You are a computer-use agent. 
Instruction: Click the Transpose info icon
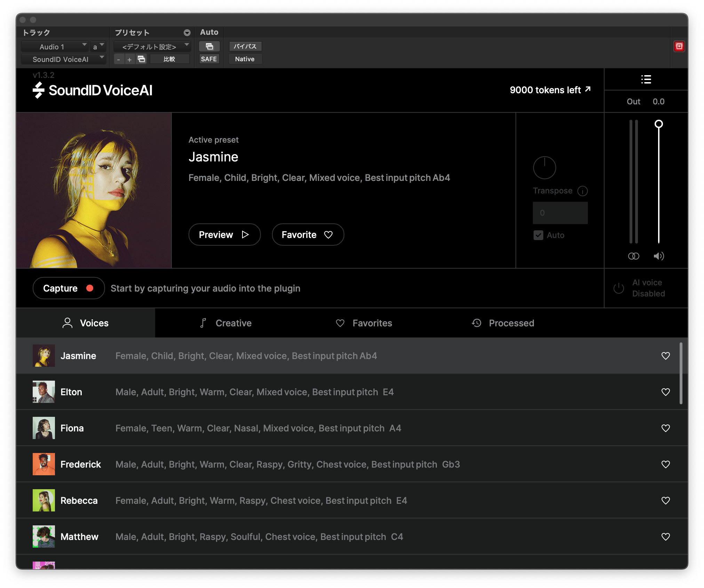click(583, 191)
